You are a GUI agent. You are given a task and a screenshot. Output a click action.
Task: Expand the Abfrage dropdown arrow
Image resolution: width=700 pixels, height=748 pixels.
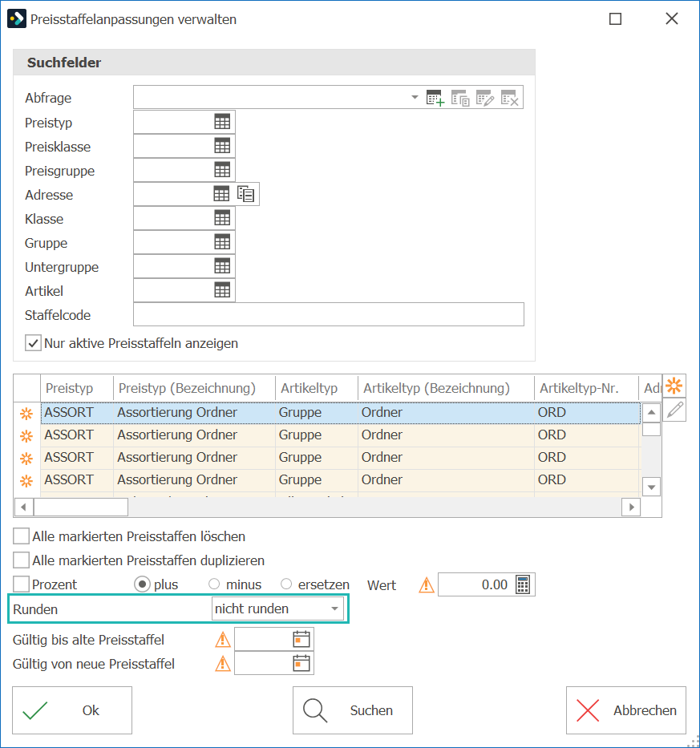coord(415,97)
